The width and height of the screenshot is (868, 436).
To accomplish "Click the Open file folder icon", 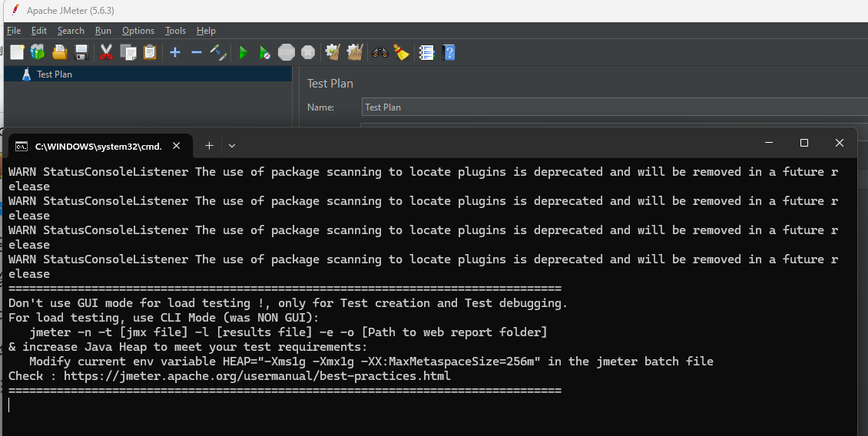I will coord(60,52).
